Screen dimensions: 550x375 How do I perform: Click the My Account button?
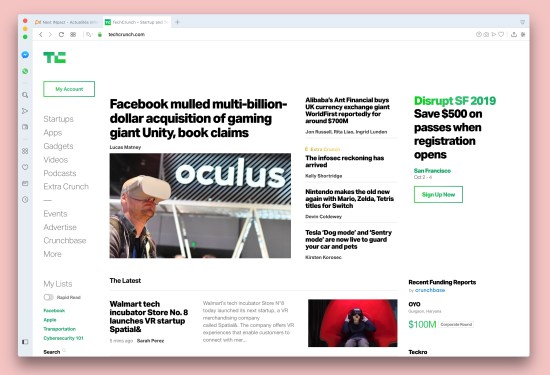[x=69, y=89]
